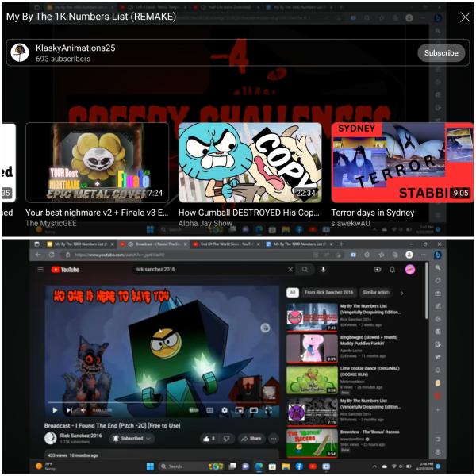Switch to 'End Of The World Siren' browser tab
The width and height of the screenshot is (476, 476).
226,244
